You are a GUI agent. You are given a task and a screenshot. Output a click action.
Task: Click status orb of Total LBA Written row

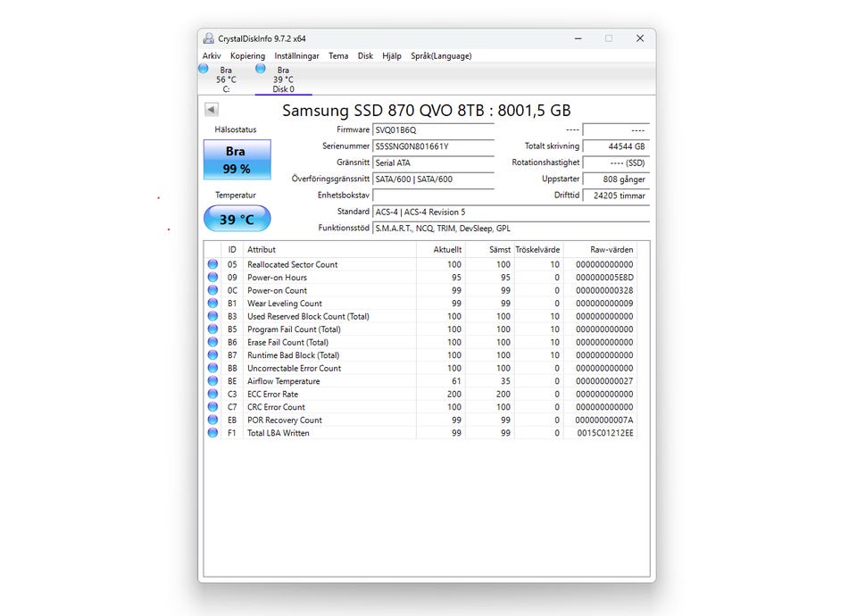point(212,433)
